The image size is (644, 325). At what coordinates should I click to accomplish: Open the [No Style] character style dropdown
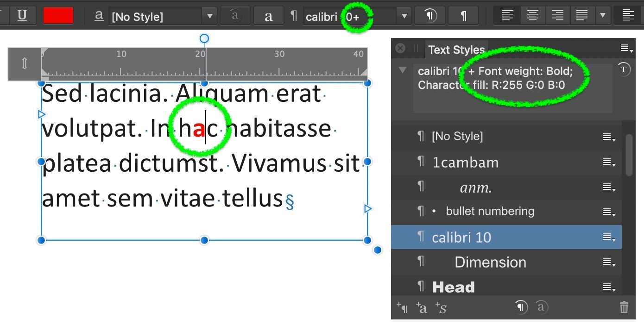(210, 16)
